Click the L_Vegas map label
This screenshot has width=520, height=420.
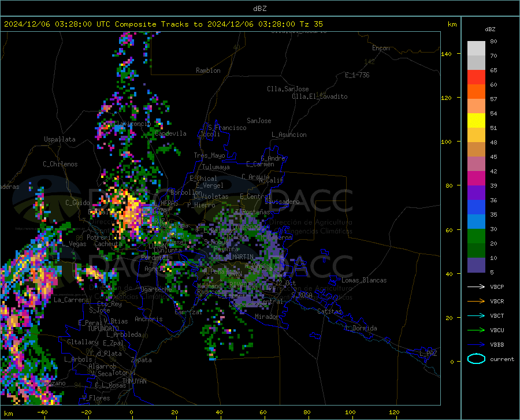click(x=74, y=244)
